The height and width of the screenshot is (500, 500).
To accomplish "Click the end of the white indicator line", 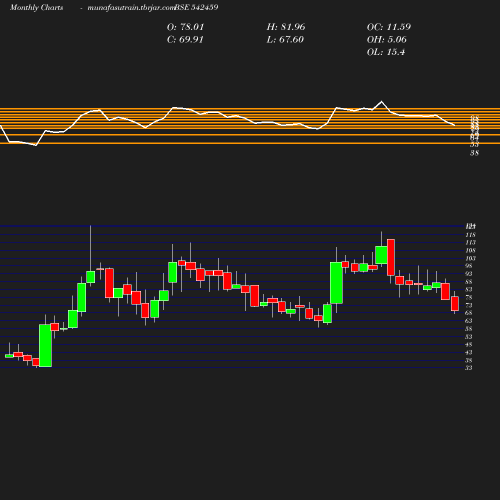I will click(x=454, y=125).
